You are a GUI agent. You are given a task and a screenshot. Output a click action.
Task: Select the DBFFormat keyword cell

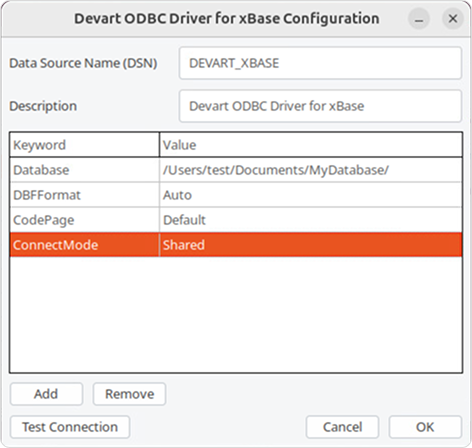coord(85,195)
